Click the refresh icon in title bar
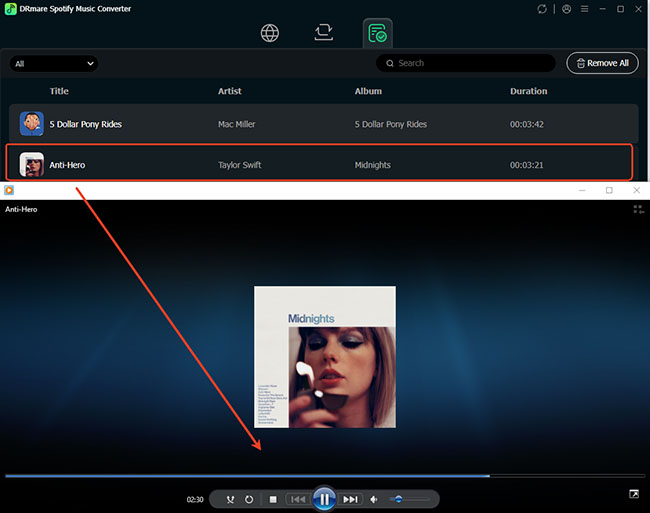650x513 pixels. tap(542, 9)
